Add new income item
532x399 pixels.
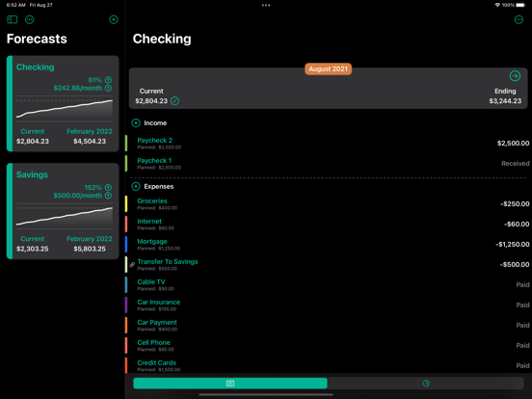[x=136, y=122]
